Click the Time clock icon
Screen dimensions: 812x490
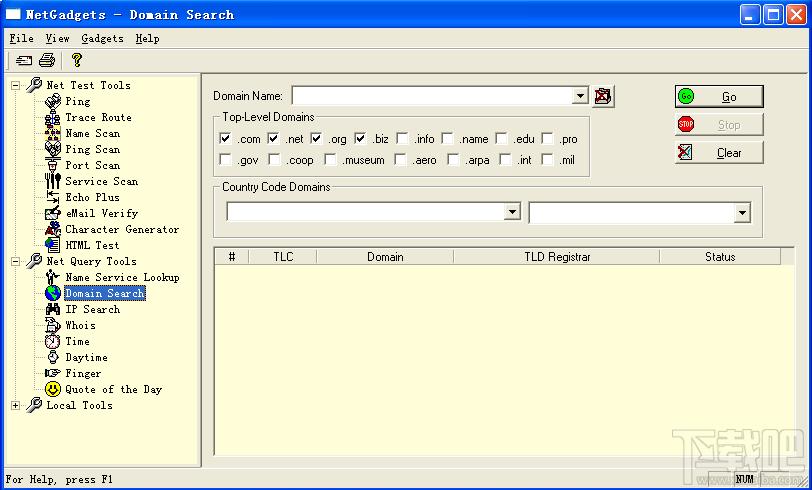coord(53,341)
